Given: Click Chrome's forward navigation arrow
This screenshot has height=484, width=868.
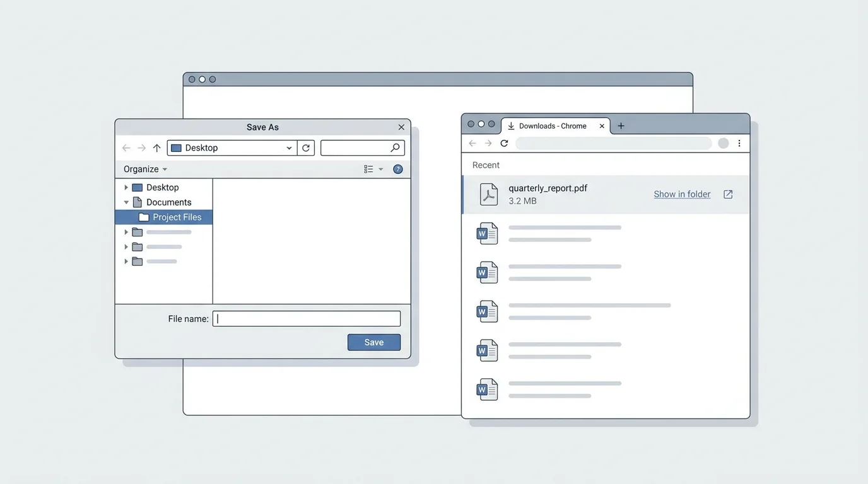Looking at the screenshot, I should pos(488,144).
